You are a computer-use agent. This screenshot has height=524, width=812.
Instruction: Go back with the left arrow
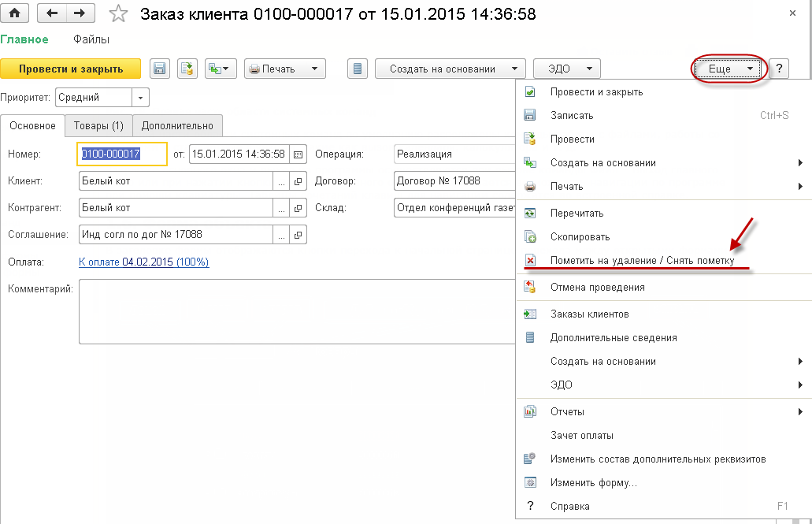(x=52, y=13)
